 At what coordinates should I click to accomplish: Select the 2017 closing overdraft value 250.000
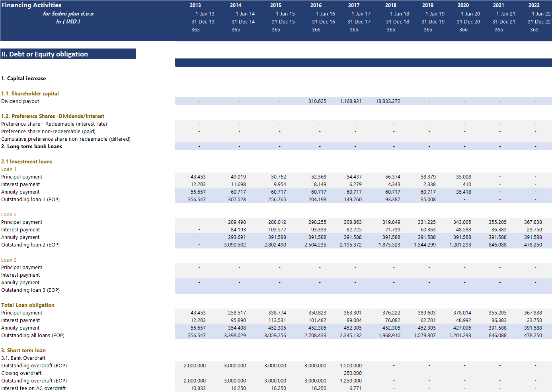[352, 373]
